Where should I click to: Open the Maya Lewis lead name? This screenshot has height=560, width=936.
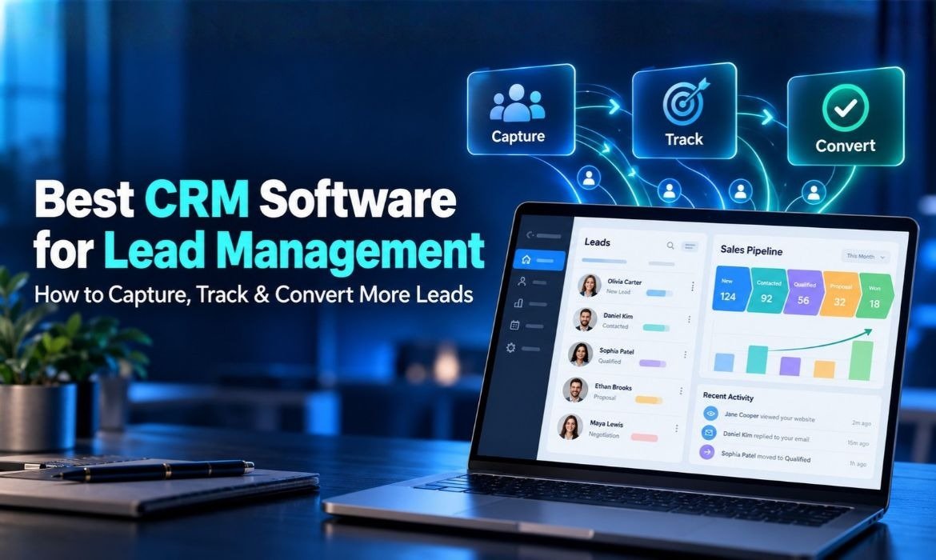(x=606, y=423)
